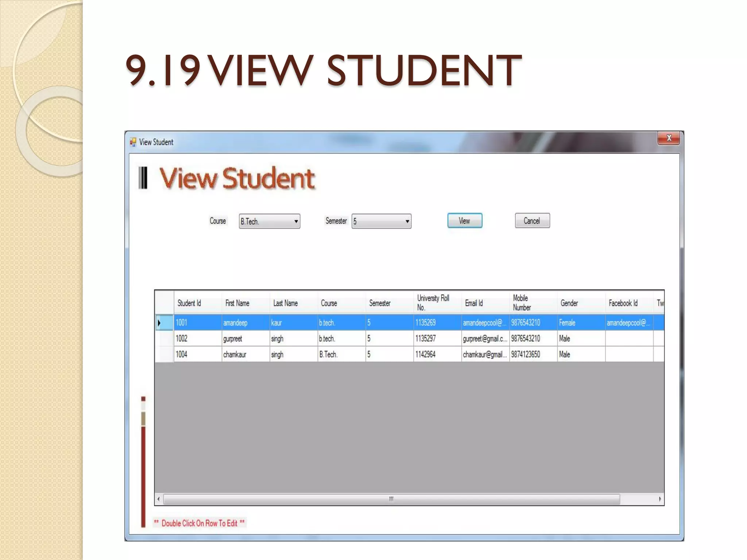Click gender cell Male in chamkaur row

581,354
